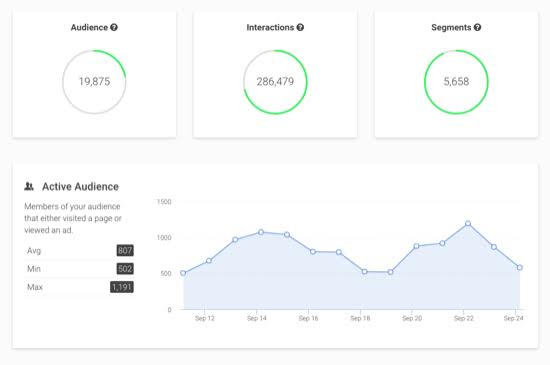The image size is (550, 365).
Task: Click the Sep 22 axis label
Action: click(464, 318)
